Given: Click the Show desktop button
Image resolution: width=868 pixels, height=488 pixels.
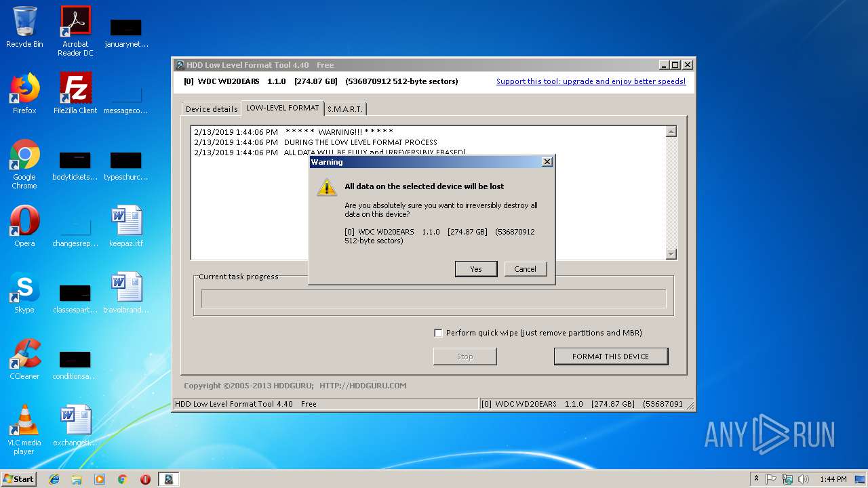Looking at the screenshot, I should coord(861,479).
